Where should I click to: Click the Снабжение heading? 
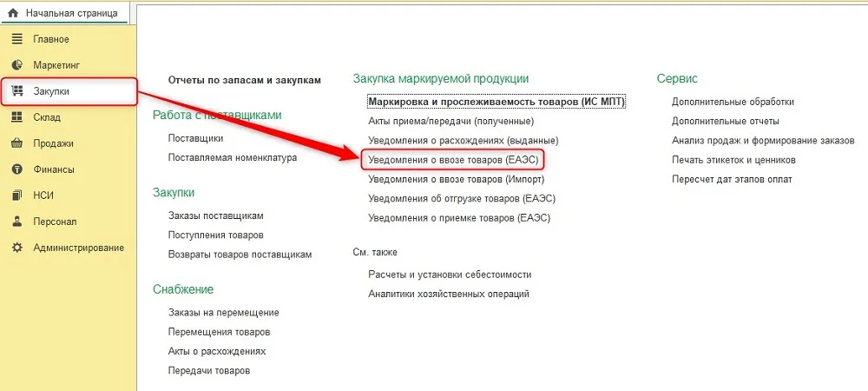pyautogui.click(x=183, y=289)
